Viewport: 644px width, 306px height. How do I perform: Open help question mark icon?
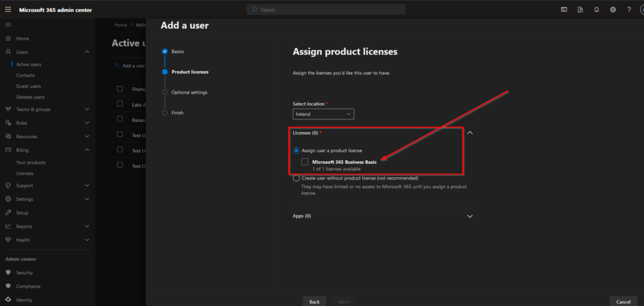tap(629, 10)
